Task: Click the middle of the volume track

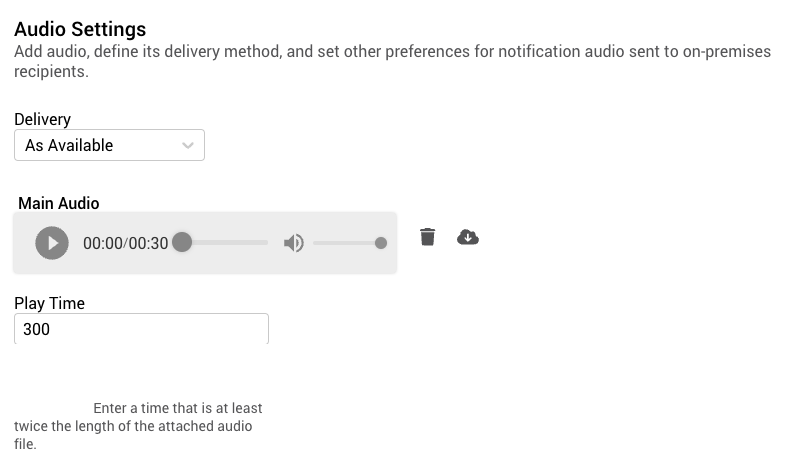Action: tap(346, 243)
